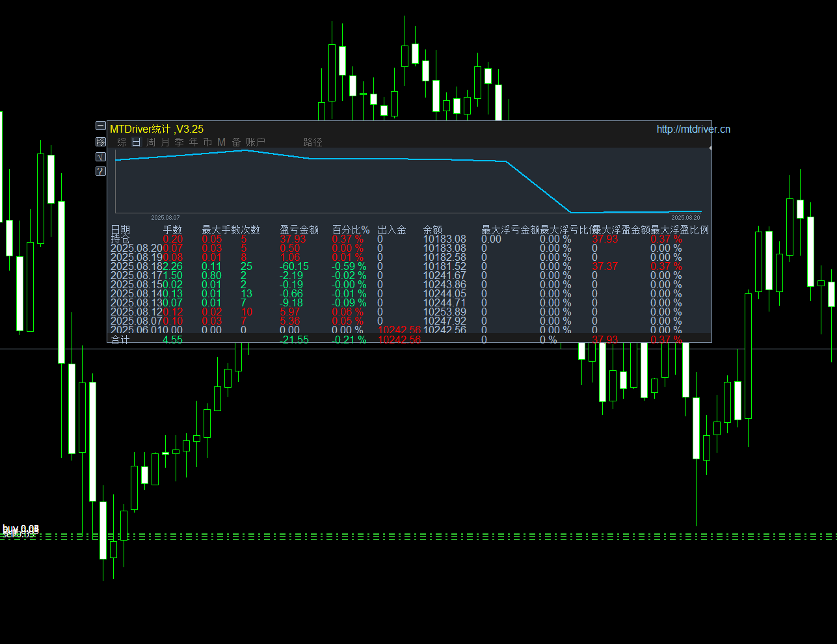Image resolution: width=837 pixels, height=644 pixels.
Task: Collapse the MTDriver panel with minus icon
Action: point(100,126)
